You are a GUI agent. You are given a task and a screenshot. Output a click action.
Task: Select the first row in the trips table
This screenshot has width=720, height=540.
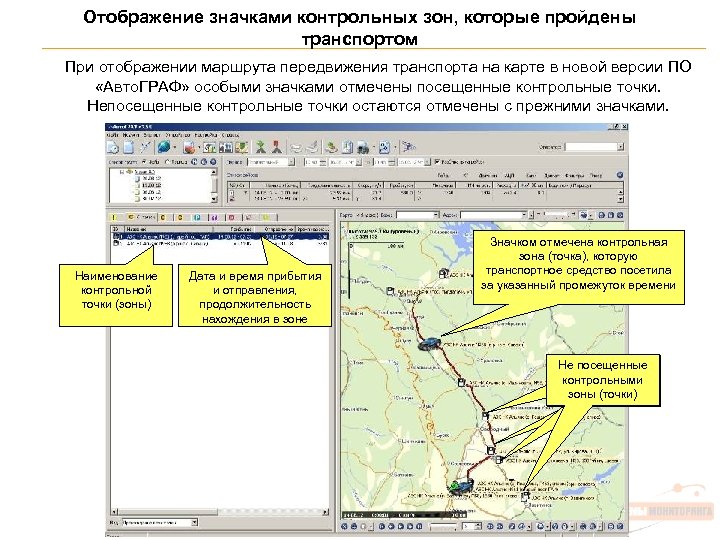(x=422, y=193)
